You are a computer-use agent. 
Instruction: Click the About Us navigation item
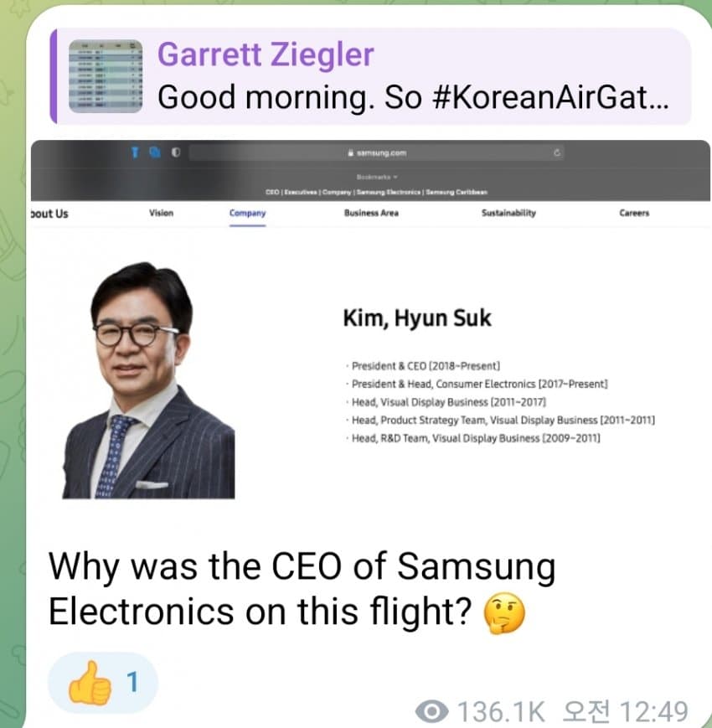[x=49, y=214]
